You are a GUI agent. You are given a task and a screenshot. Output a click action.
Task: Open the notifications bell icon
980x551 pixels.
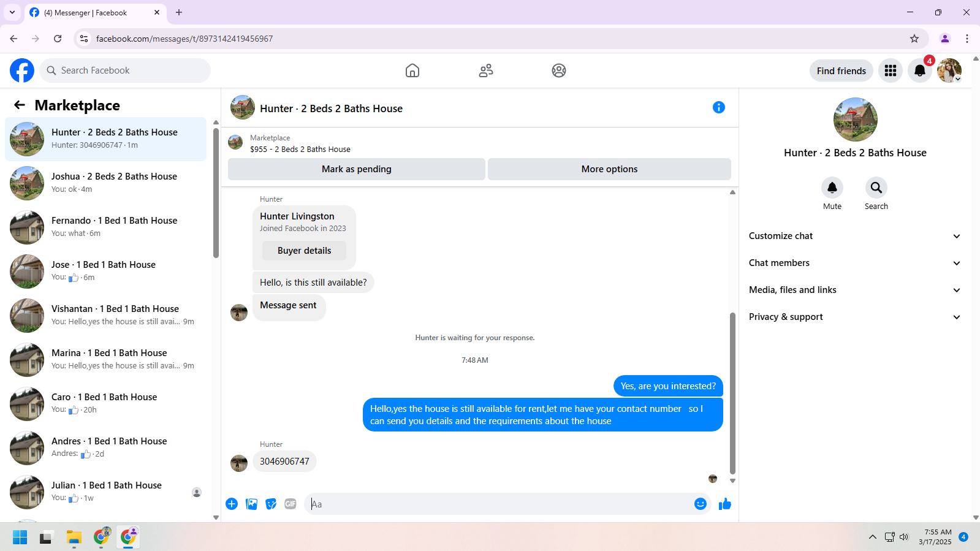pyautogui.click(x=920, y=70)
